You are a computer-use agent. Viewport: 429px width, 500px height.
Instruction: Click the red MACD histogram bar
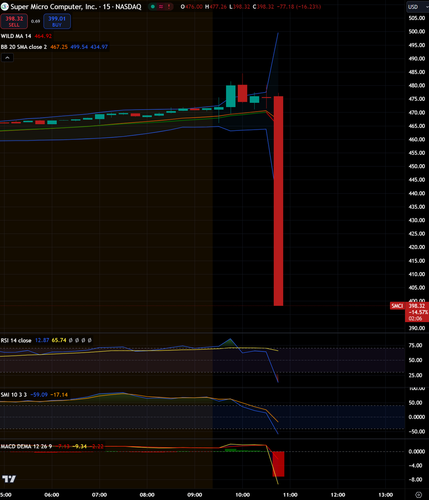(279, 464)
